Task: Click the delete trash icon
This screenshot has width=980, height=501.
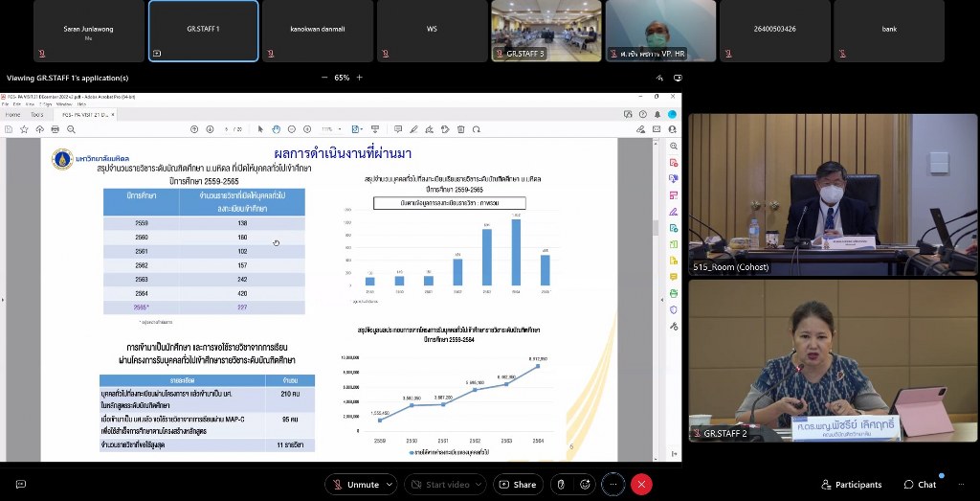Action: click(460, 129)
